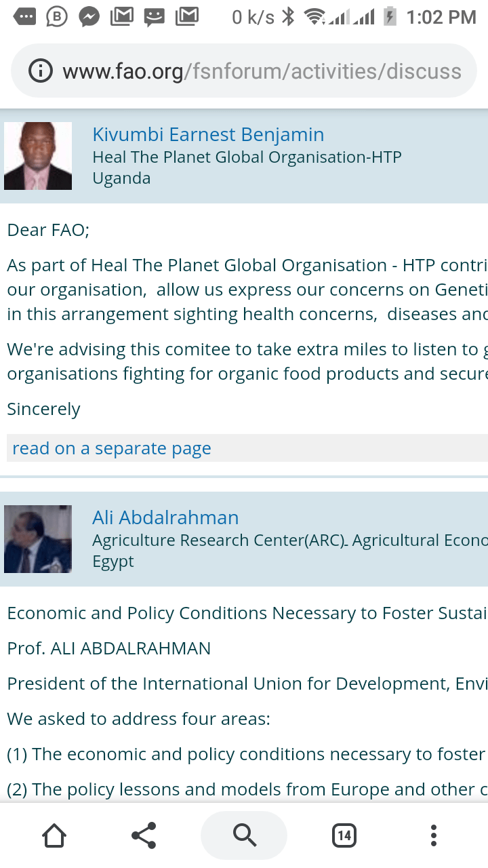Tap Kivumbi Earnest Benjamin's profile photo
Image resolution: width=488 pixels, height=868 pixels.
pyautogui.click(x=38, y=156)
